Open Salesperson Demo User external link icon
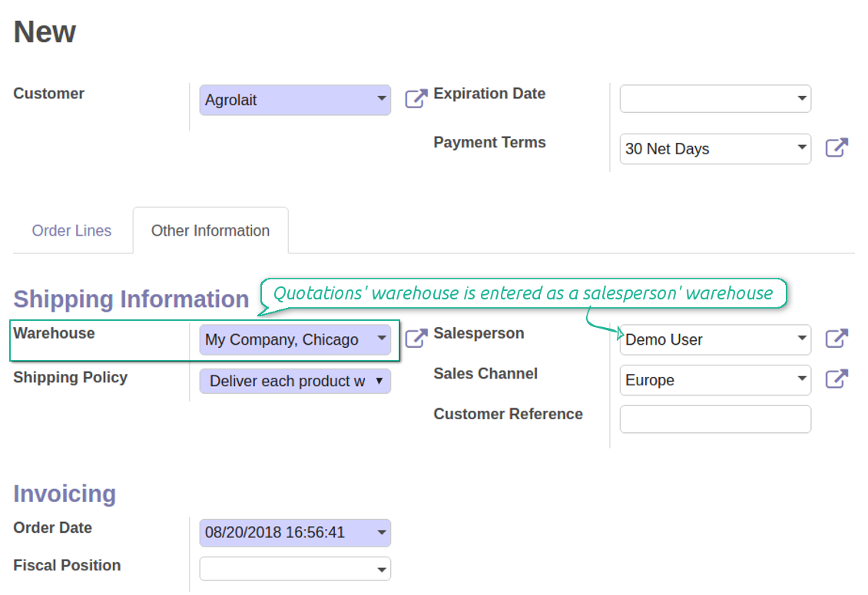The width and height of the screenshot is (868, 595). (x=837, y=338)
